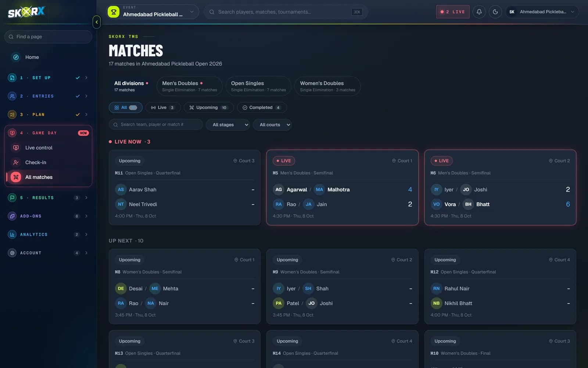Click the AG avatar for Agarwal
This screenshot has width=588, height=368.
tap(279, 190)
